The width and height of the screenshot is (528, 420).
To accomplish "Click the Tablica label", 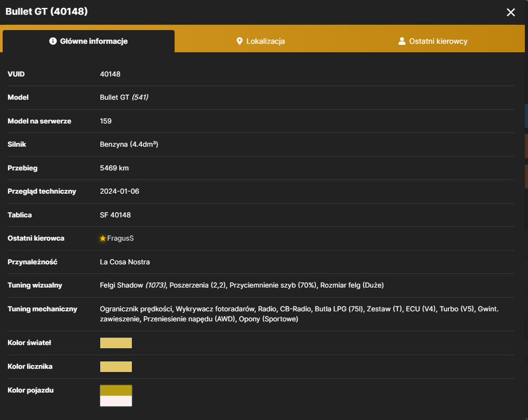I will point(20,215).
